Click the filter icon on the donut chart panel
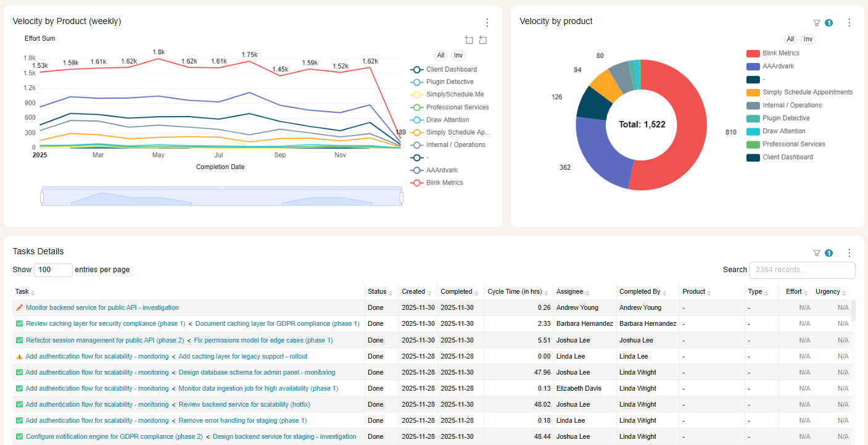The height and width of the screenshot is (445, 868). [x=816, y=22]
